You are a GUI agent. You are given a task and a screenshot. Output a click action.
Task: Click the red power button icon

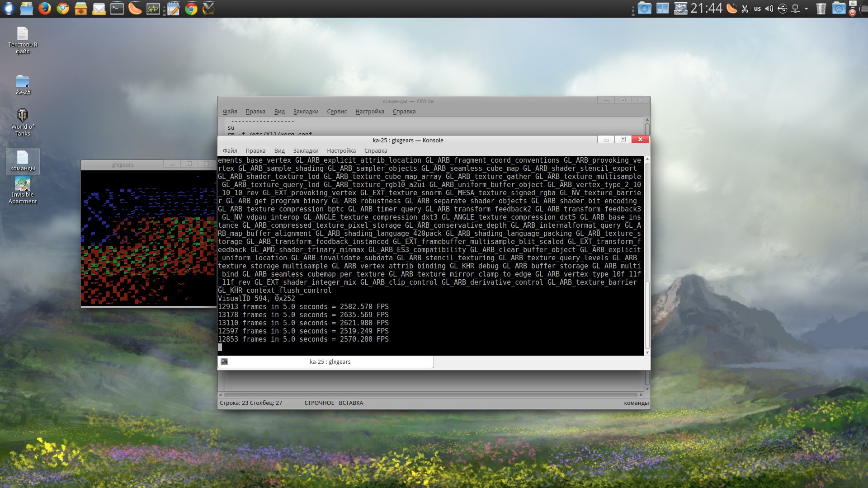[852, 13]
